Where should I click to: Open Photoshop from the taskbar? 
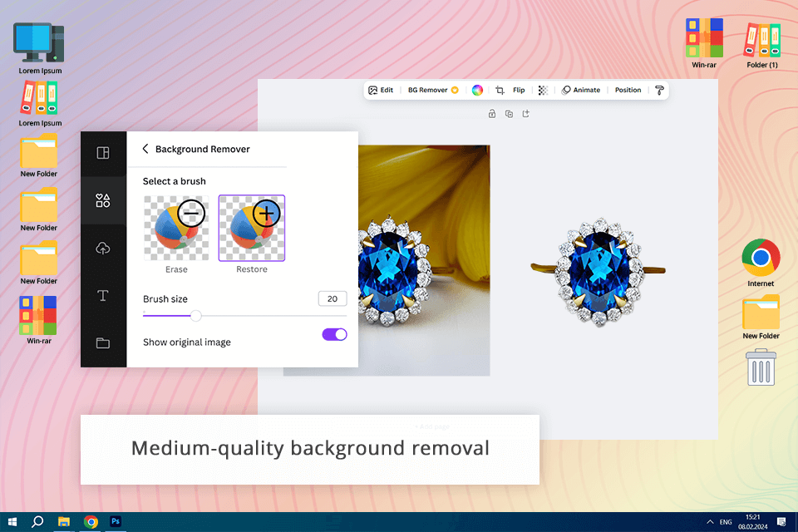(116, 522)
